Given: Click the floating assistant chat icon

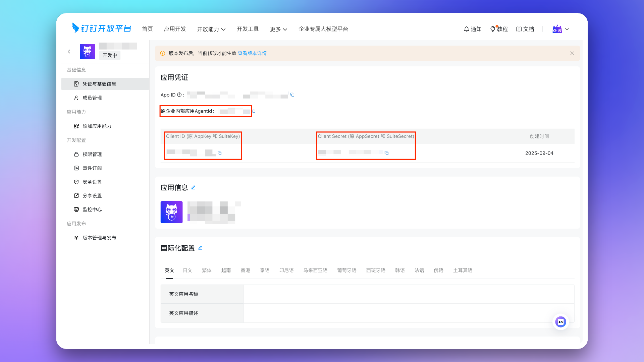Looking at the screenshot, I should click(560, 322).
